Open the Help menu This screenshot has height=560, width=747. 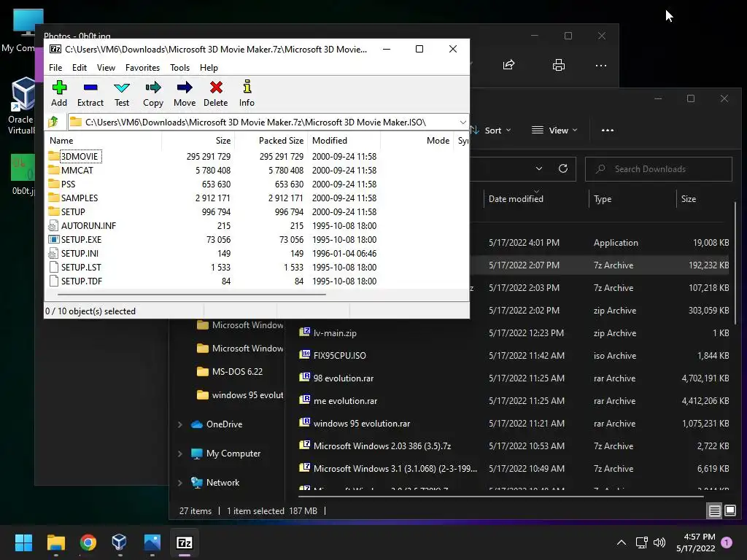pyautogui.click(x=209, y=68)
